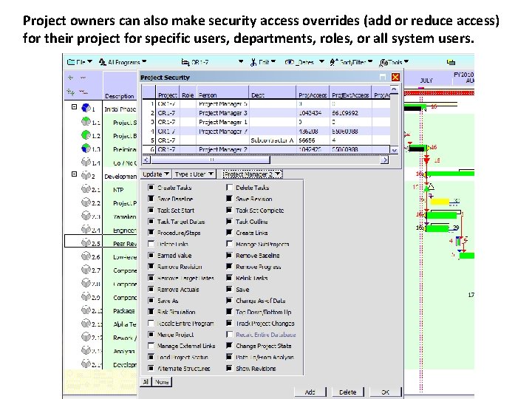This screenshot has height=399, width=532.
Task: Click the status icon for task 1.1
Action: pos(86,121)
